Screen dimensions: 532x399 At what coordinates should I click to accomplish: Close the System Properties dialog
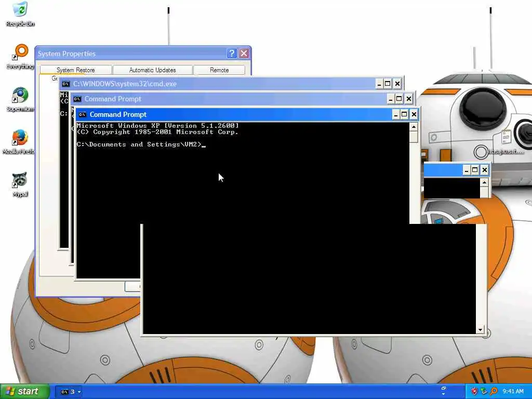[x=244, y=54]
